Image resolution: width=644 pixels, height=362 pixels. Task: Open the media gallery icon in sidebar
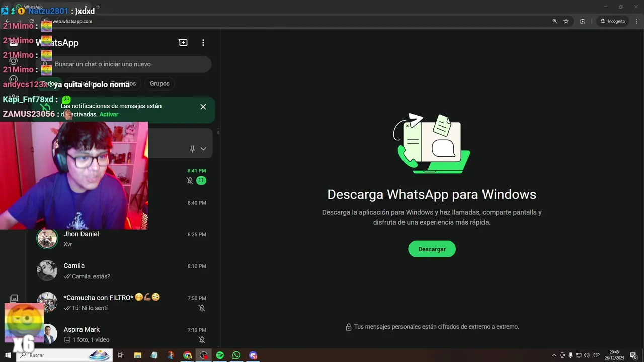tap(14, 299)
